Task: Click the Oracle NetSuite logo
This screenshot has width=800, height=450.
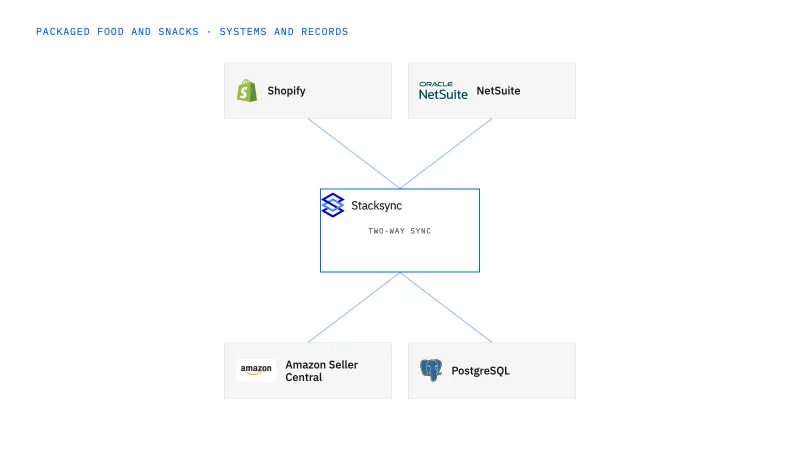Action: [443, 91]
